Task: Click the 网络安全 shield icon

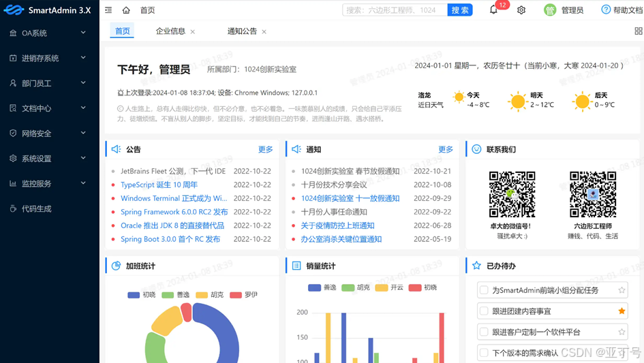Action: pos(13,133)
